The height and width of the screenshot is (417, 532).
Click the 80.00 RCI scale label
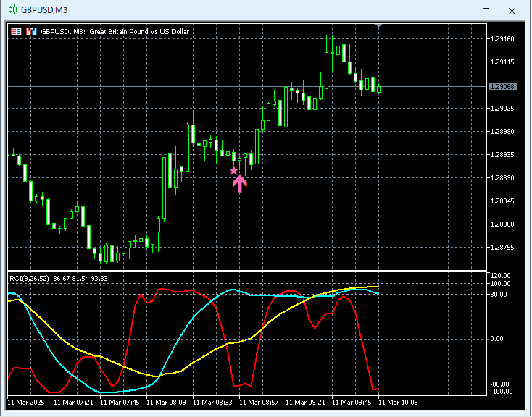point(499,295)
